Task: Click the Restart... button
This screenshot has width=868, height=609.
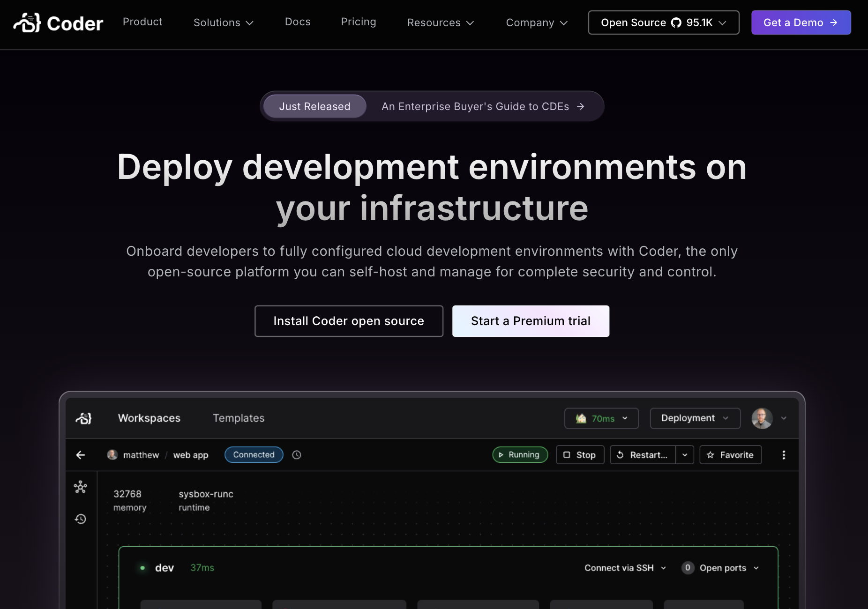Action: (x=643, y=455)
